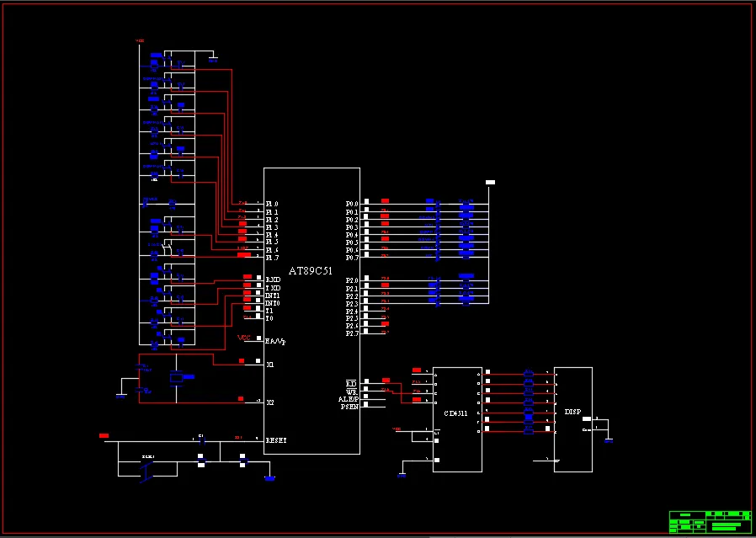Select the T1 pin label
This screenshot has width=756, height=538.
point(269,311)
